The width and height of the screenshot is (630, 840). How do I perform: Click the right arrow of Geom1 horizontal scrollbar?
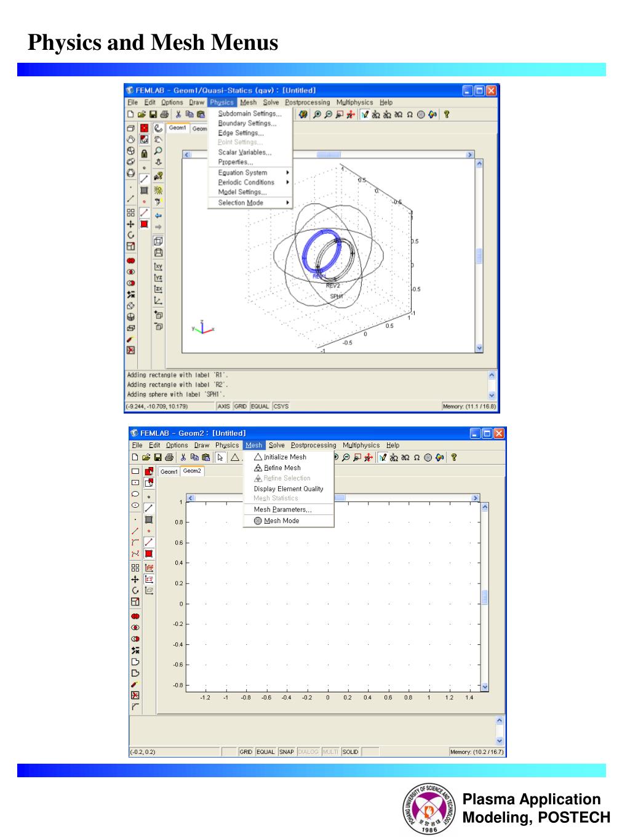tap(470, 155)
